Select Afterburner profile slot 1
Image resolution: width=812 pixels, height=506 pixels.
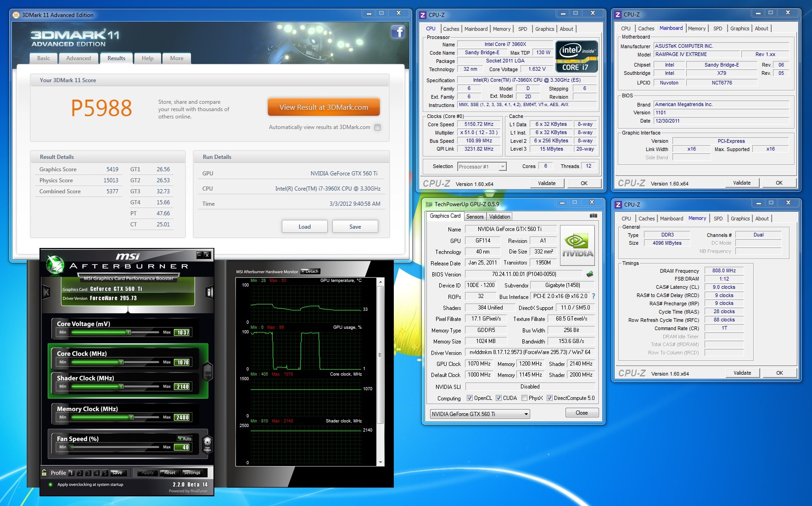pyautogui.click(x=71, y=472)
